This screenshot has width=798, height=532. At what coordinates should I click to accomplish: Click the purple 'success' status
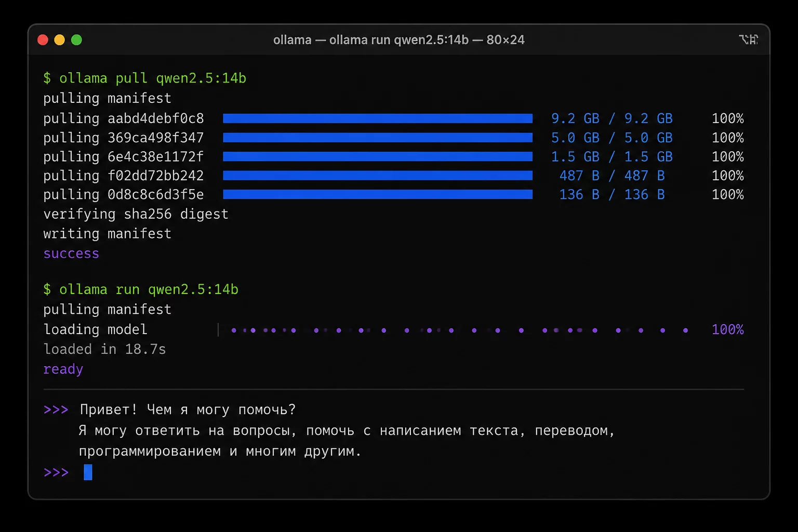point(71,254)
